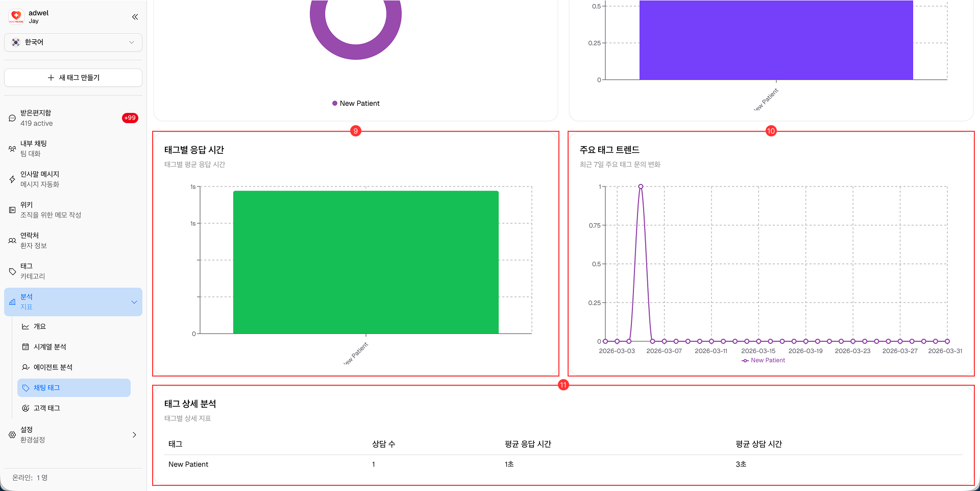The image size is (980, 491).
Task: Open 에이전트 분석 from the sidebar
Action: 53,367
